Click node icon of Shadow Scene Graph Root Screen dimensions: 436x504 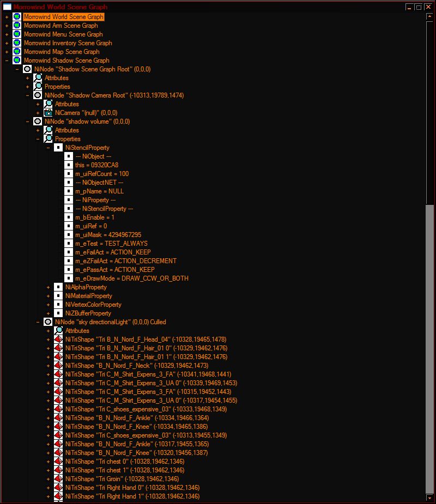[27, 69]
